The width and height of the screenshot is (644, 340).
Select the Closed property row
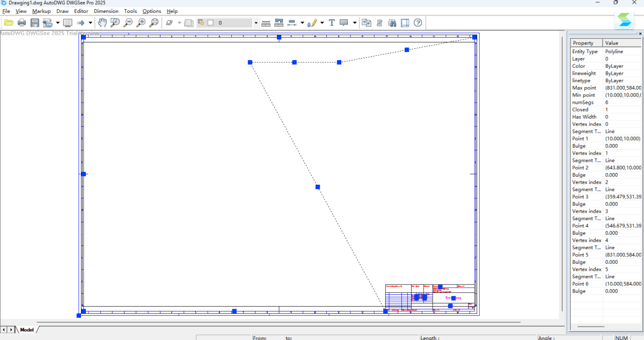[x=605, y=110]
